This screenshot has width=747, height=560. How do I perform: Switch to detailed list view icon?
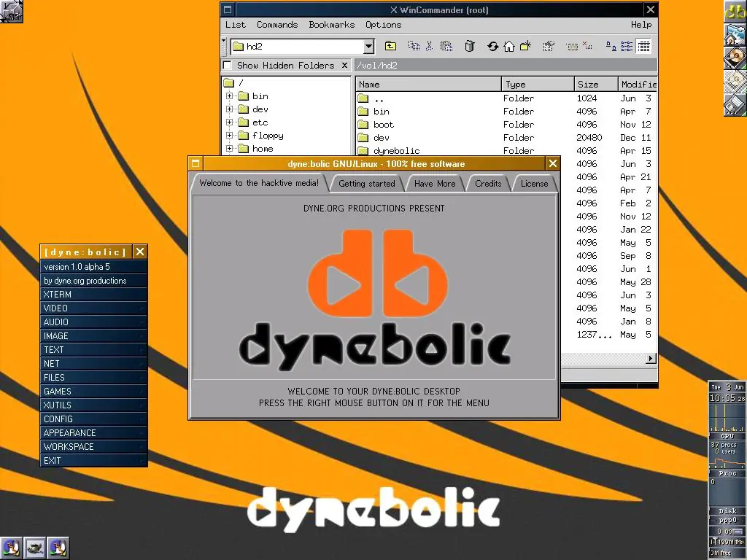tap(643, 46)
